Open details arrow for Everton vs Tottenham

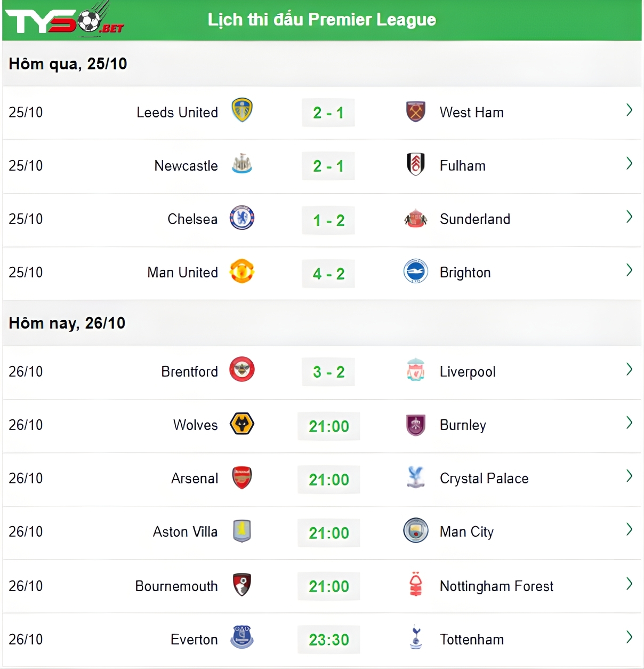(x=629, y=638)
